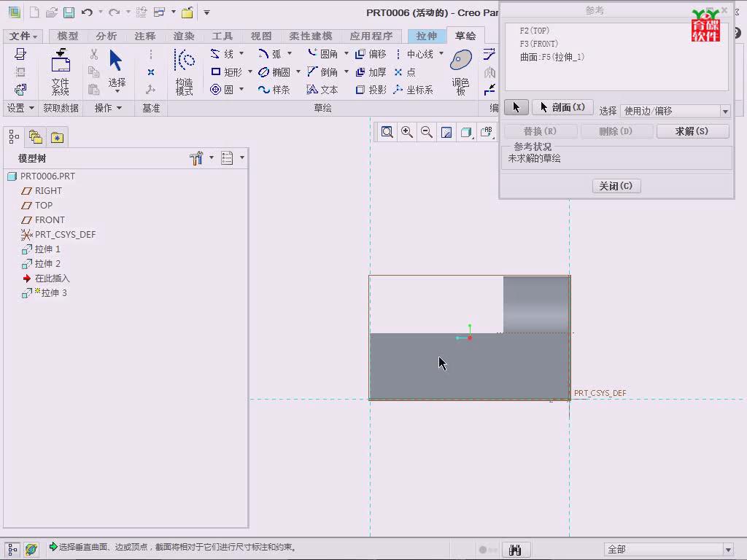Open the 文件 menu
This screenshot has width=747, height=560.
coord(23,36)
